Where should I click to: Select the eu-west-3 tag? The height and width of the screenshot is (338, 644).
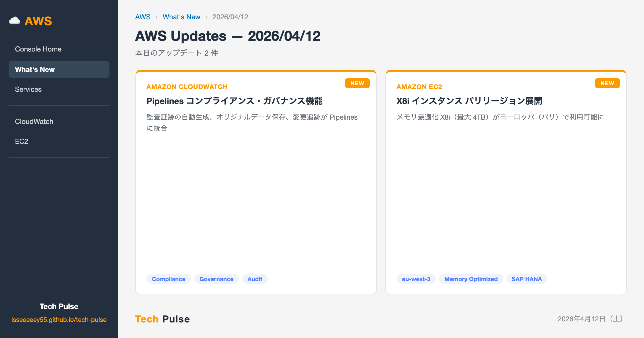(416, 279)
